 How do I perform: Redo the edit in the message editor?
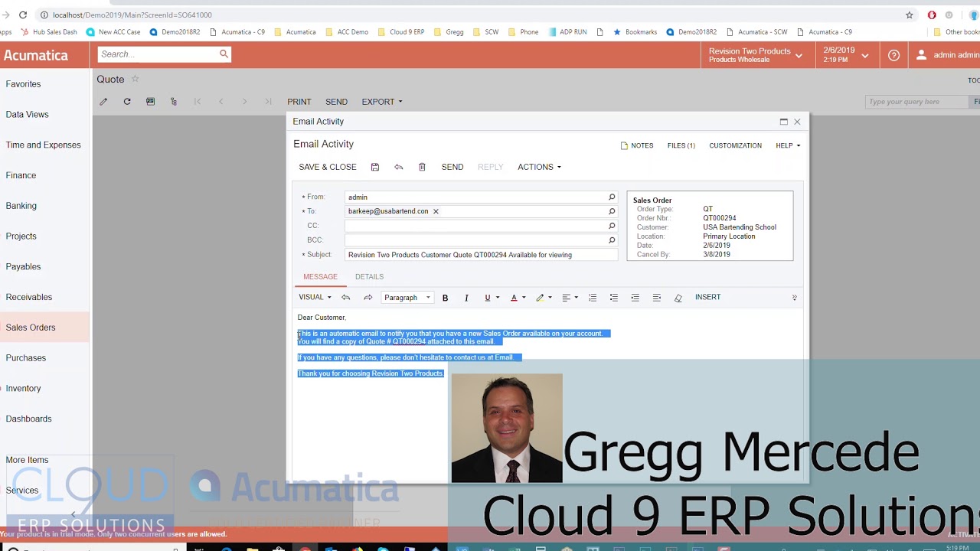click(367, 298)
